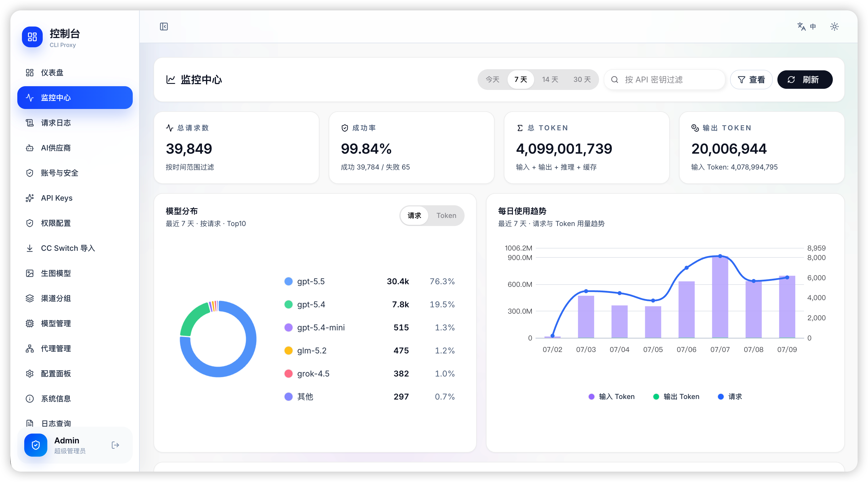Open 模型管理 chip icon
Screen dimensions: 868x482
click(30, 323)
